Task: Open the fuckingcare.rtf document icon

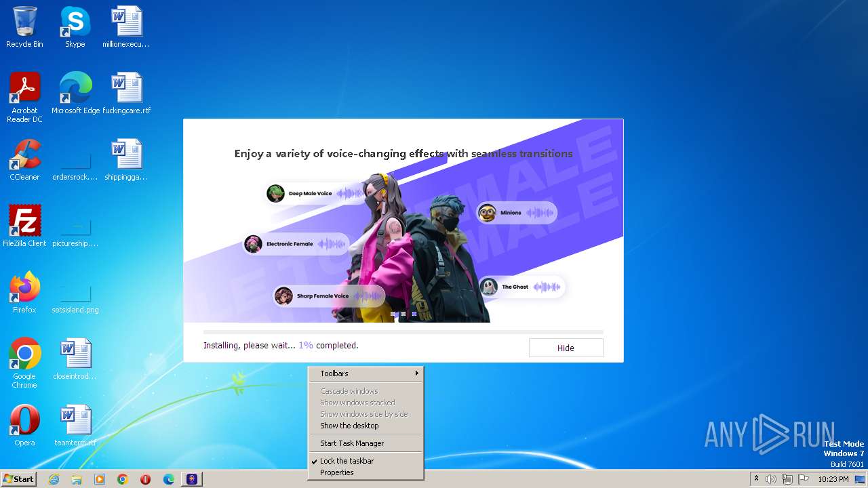Action: (126, 94)
